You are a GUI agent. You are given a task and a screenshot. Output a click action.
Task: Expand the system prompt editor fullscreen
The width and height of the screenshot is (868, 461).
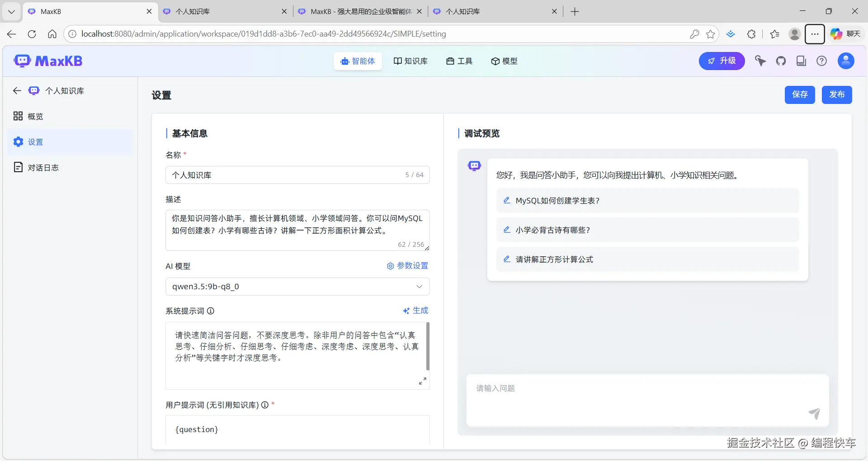(422, 381)
